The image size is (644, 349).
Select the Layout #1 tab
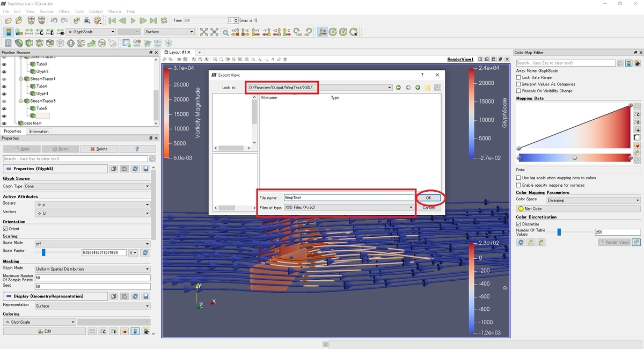pos(178,52)
